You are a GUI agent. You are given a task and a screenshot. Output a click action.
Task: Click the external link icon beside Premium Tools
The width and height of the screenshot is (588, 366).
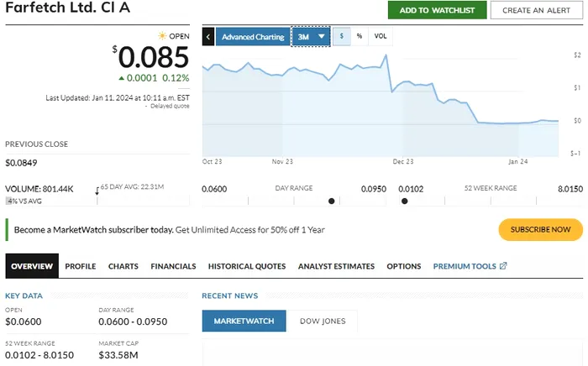tap(503, 266)
